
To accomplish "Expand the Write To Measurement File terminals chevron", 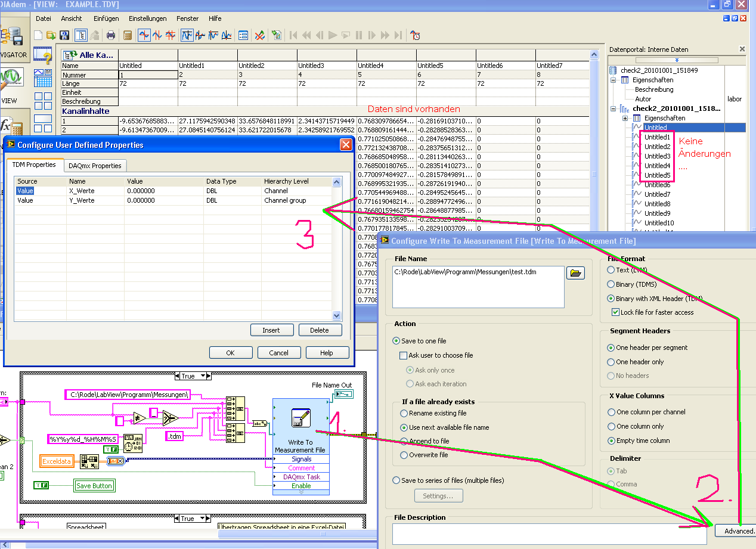I will coord(300,492).
